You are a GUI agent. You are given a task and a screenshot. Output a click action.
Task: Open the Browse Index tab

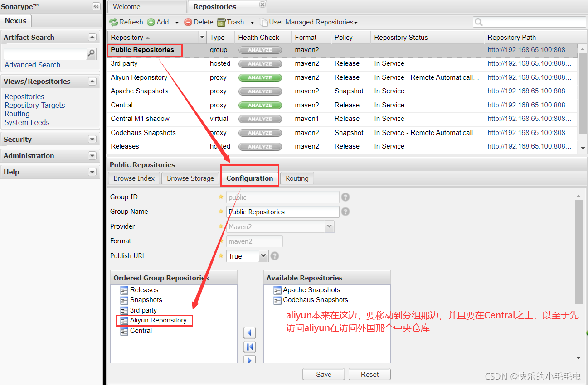pyautogui.click(x=134, y=178)
